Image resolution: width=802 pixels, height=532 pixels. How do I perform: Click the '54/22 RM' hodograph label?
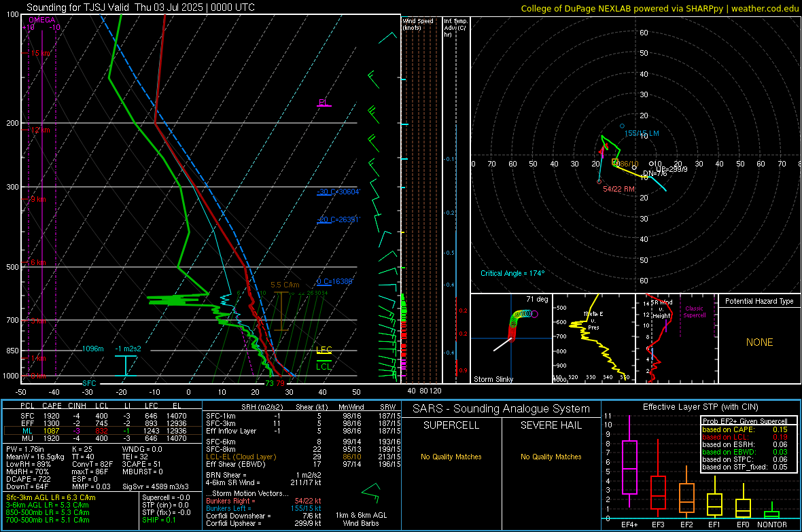[x=618, y=189]
